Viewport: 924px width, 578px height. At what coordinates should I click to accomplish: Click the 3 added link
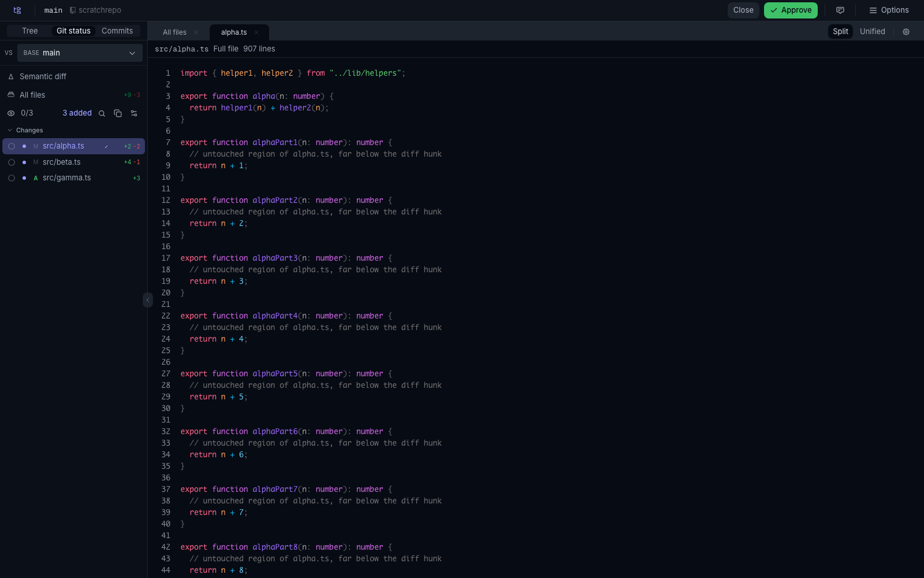point(77,113)
